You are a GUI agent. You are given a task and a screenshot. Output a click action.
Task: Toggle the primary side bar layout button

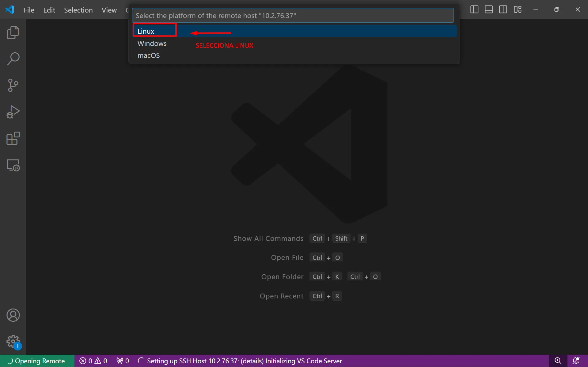pyautogui.click(x=474, y=9)
